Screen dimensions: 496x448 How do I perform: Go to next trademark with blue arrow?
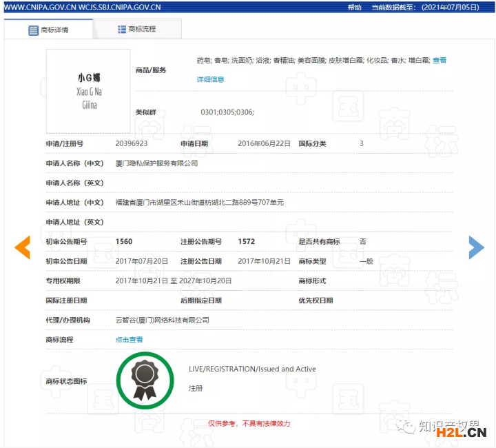pos(476,247)
